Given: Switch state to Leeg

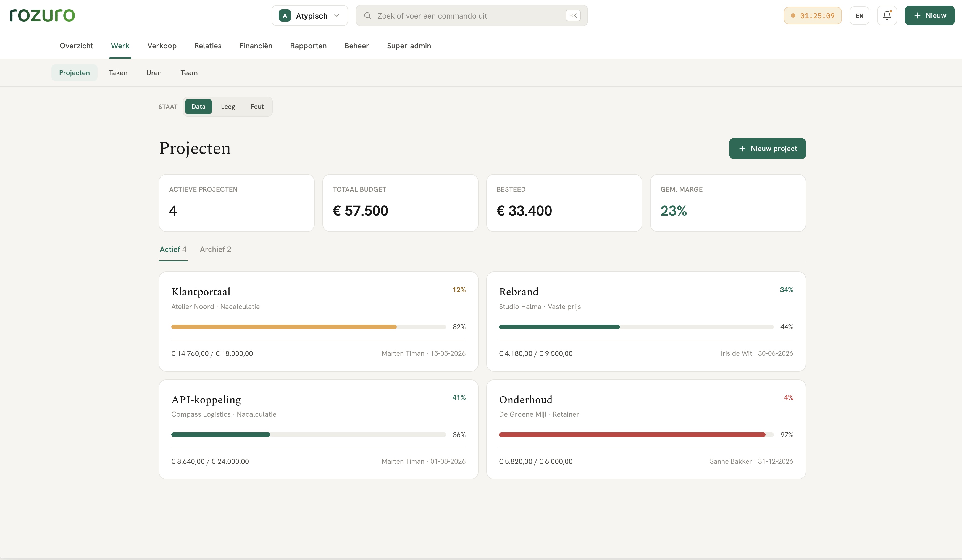Looking at the screenshot, I should tap(228, 106).
